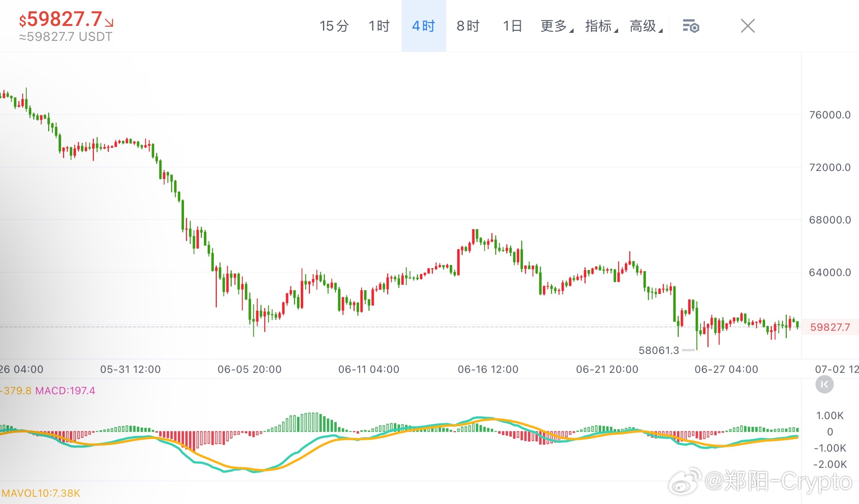Choose the 1日 daily chart tab
This screenshot has width=859, height=504.
pos(512,26)
